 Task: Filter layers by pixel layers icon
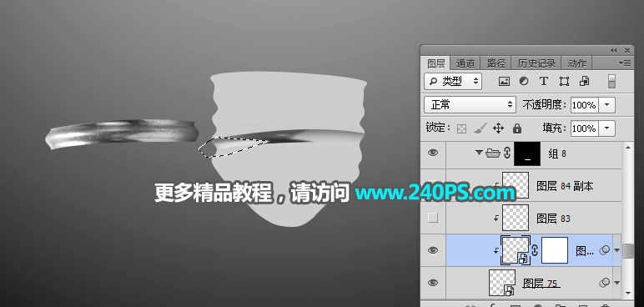pyautogui.click(x=504, y=82)
